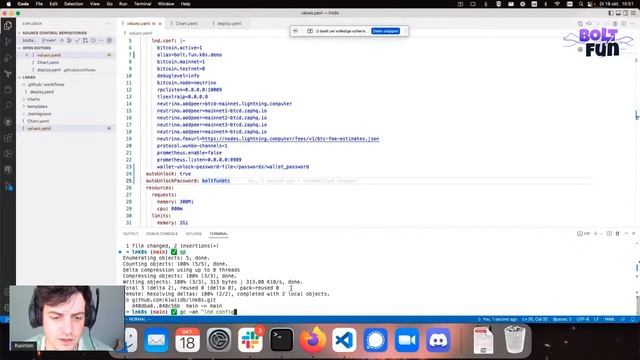
Task: Open Calendar from the dock
Action: coord(187,340)
